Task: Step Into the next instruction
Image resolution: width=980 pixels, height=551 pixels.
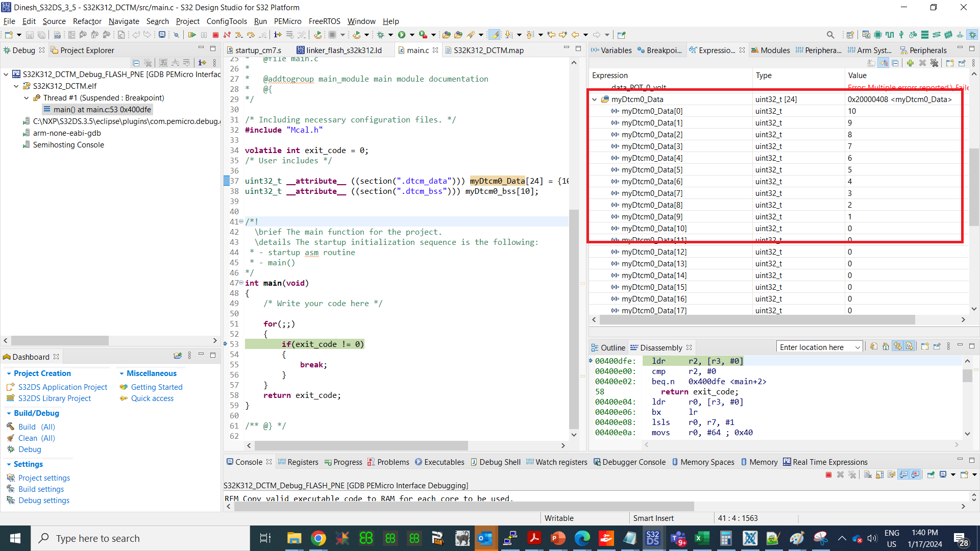Action: [238, 34]
